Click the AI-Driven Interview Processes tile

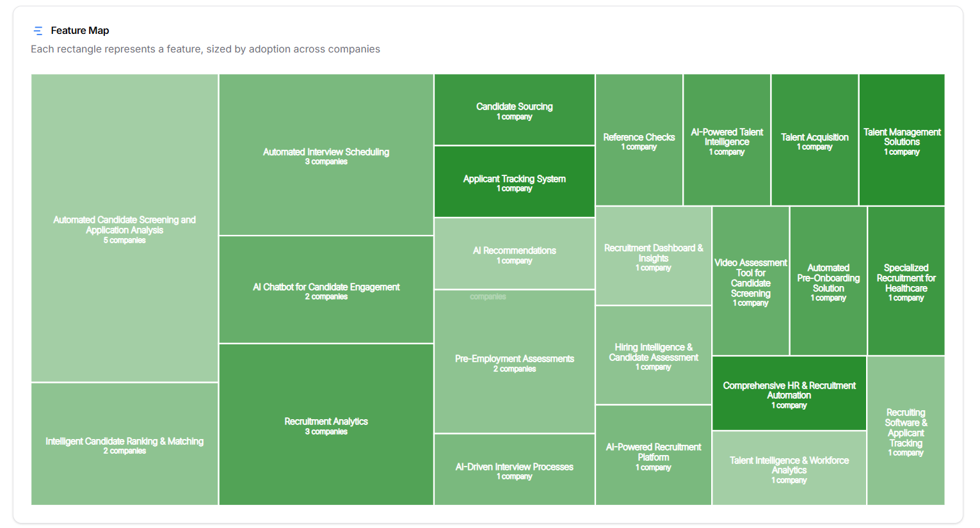click(514, 470)
